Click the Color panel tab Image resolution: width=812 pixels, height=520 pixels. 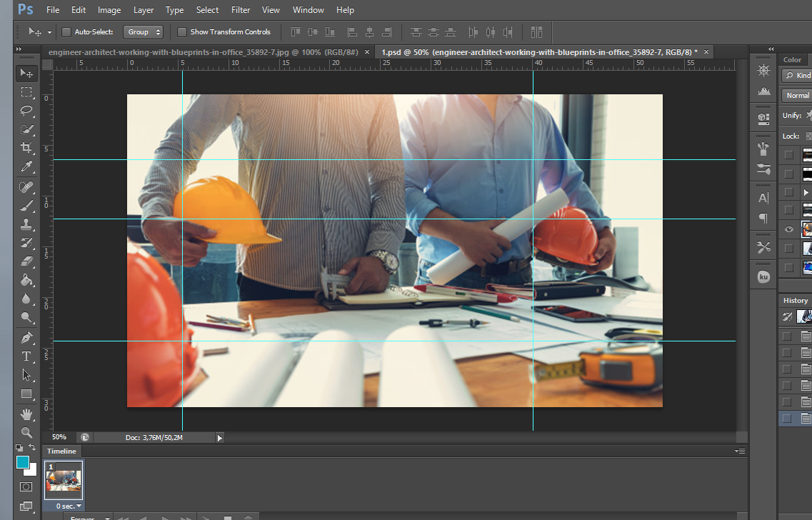[792, 59]
